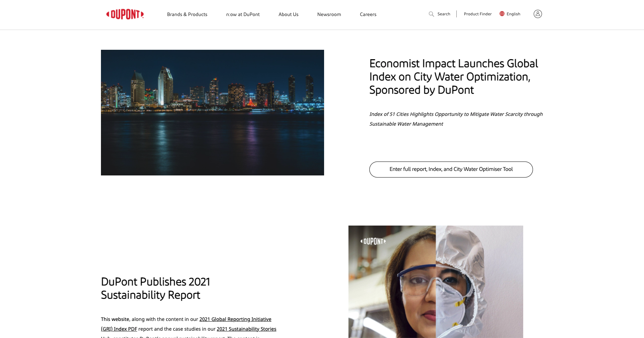
Task: Open the user account profile icon
Action: point(538,14)
